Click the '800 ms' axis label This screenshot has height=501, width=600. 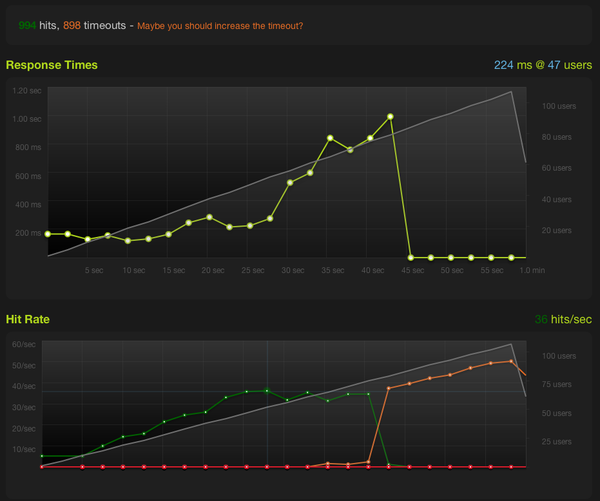[28, 147]
